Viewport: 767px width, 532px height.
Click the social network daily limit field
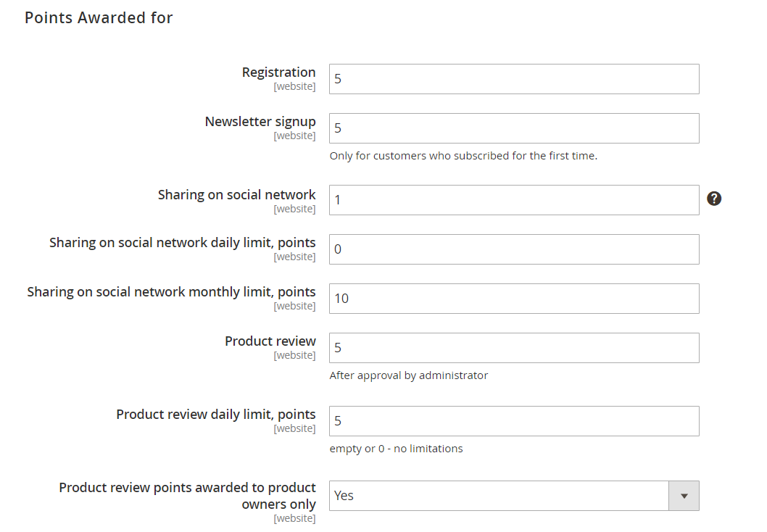(514, 249)
